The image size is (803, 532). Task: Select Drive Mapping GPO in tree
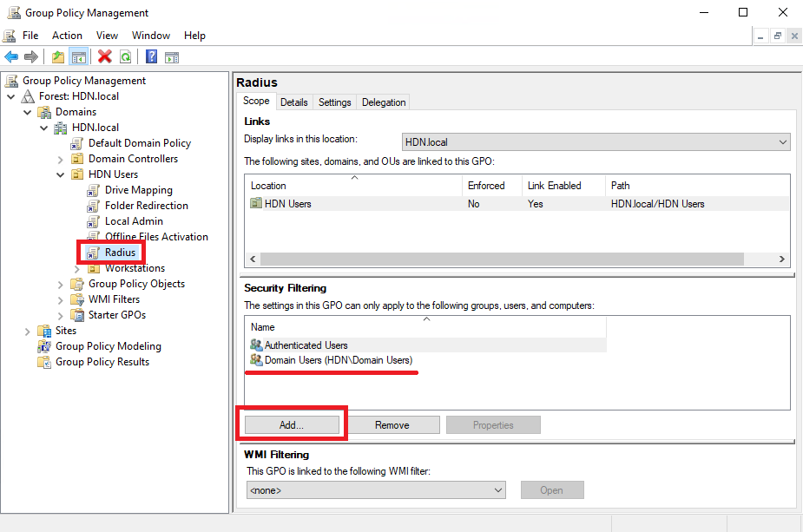138,190
